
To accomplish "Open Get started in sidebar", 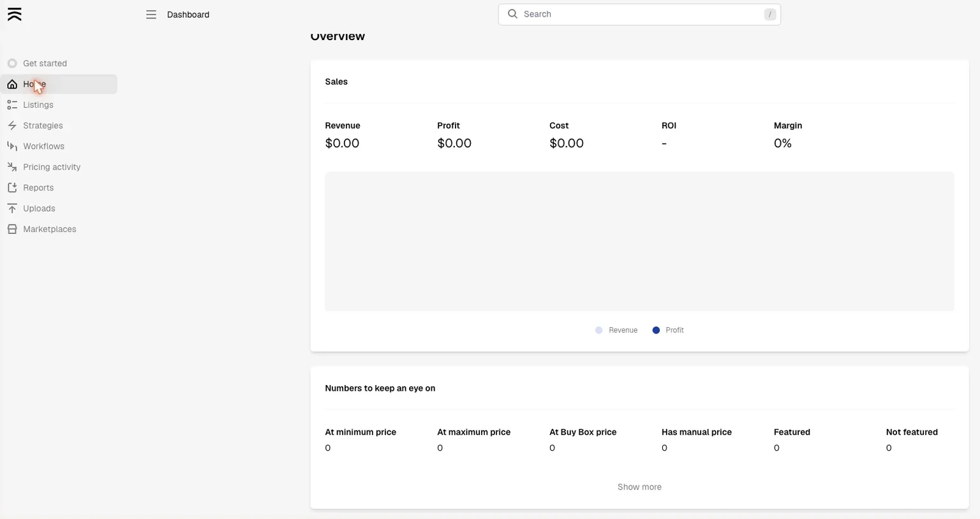I will coord(59,63).
